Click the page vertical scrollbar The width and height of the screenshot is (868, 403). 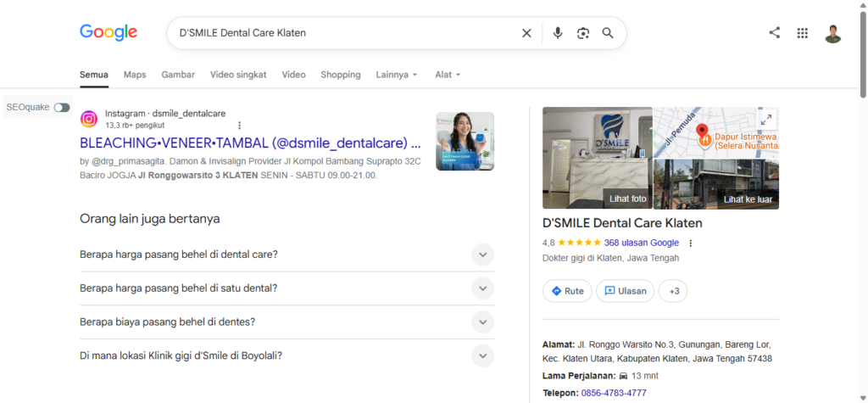click(x=864, y=55)
